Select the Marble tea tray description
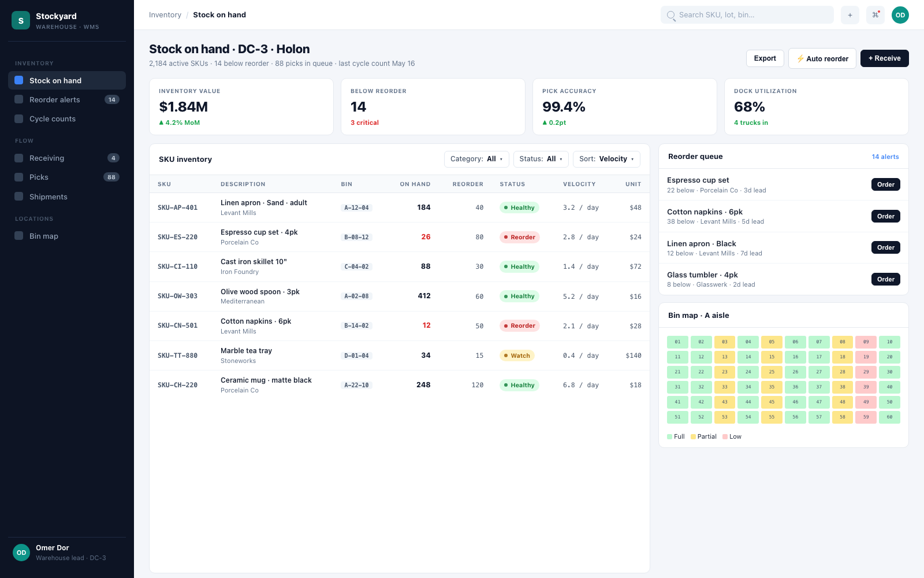Image resolution: width=924 pixels, height=578 pixels. [246, 351]
